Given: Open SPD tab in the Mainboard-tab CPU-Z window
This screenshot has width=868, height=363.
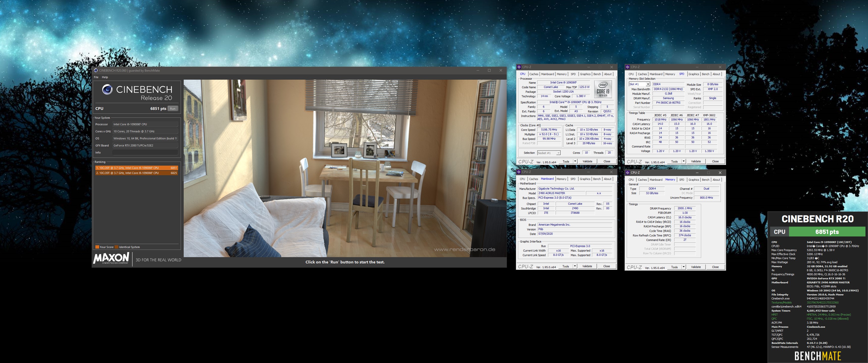Looking at the screenshot, I should (x=573, y=179).
